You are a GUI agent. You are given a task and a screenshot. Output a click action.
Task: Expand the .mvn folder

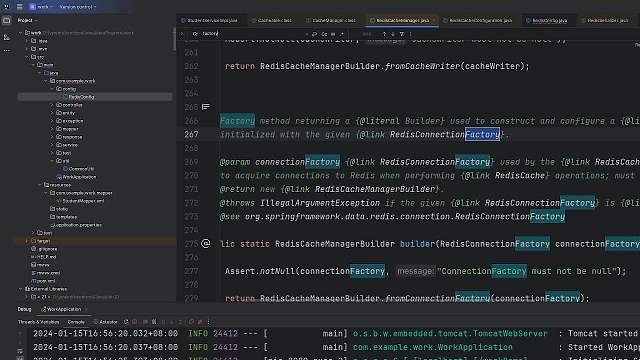27,49
